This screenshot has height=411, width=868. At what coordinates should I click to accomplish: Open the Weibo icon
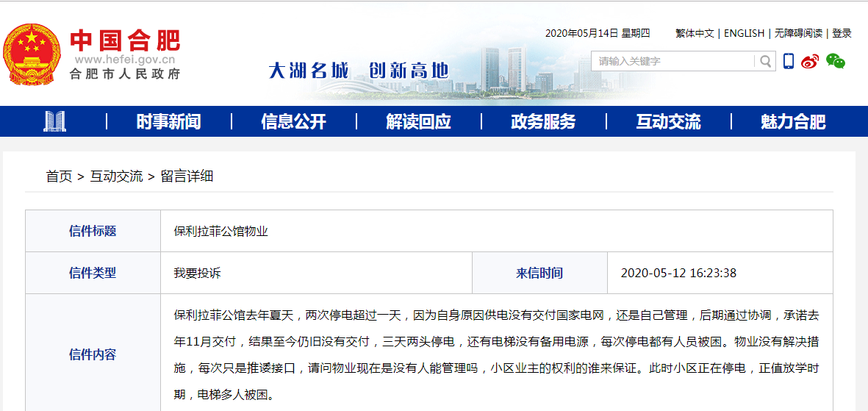810,61
